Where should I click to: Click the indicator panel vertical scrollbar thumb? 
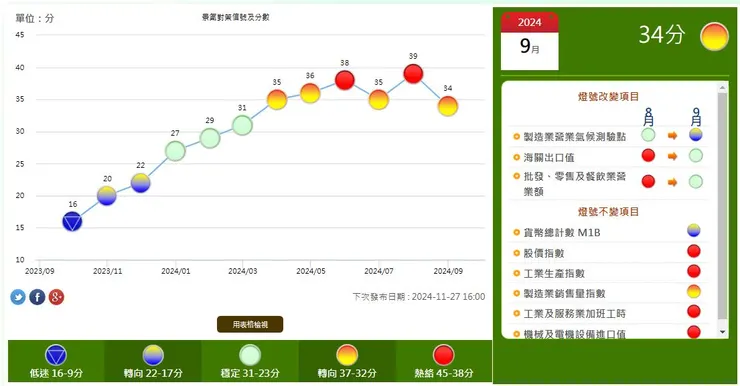pos(722,206)
